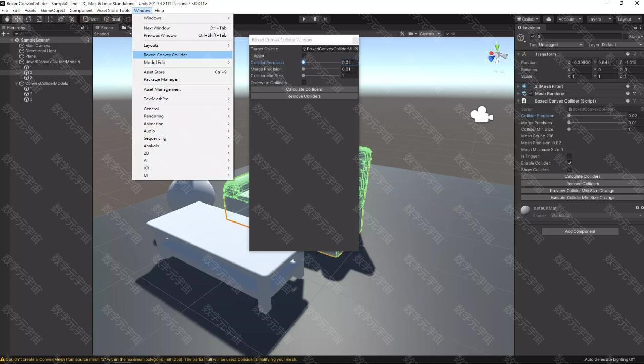Toggle the object active checkbox in Inspector

click(533, 37)
